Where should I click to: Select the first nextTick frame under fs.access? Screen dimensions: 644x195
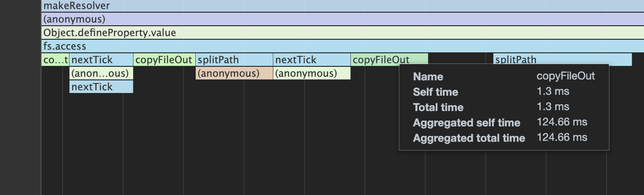point(101,60)
